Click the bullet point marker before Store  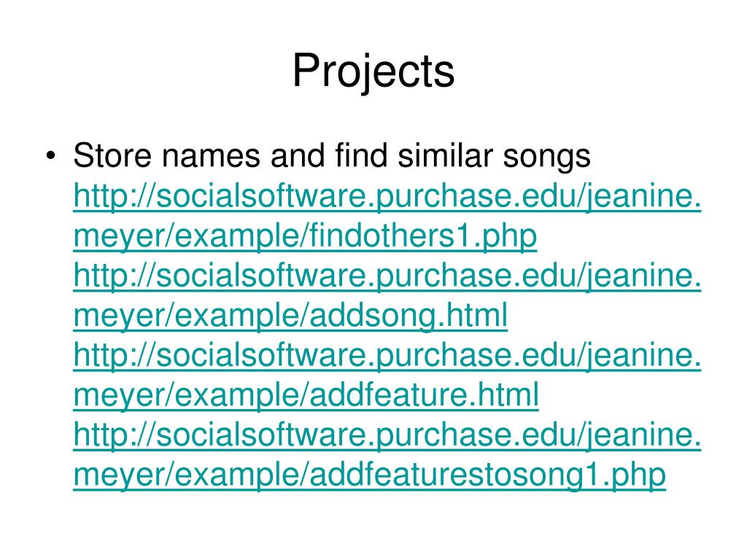(51, 156)
